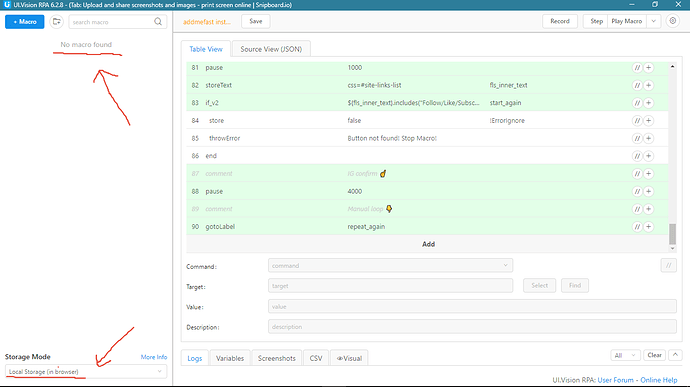Start recording with the Record button
Image resolution: width=690 pixels, height=387 pixels.
point(560,21)
